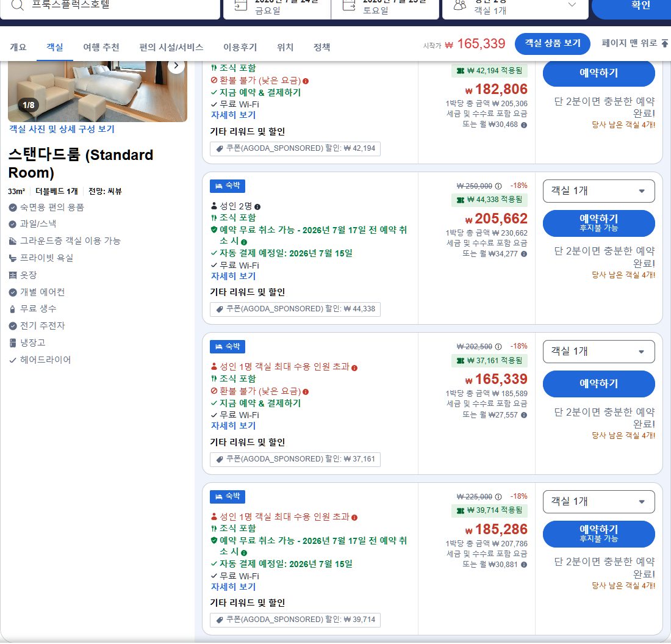This screenshot has width=671, height=644.
Task: Click 그라운드층 객실 이용 가능 amenity text
Action: click(70, 241)
